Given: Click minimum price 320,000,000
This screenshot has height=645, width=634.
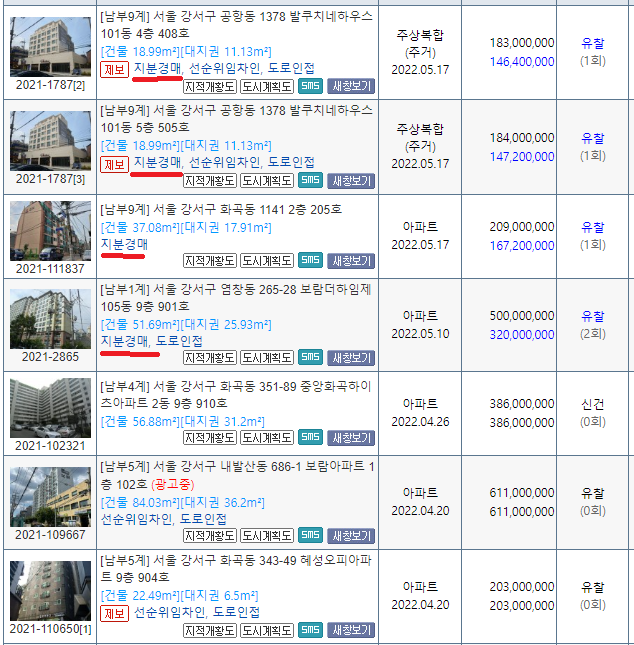Looking at the screenshot, I should click(522, 335).
